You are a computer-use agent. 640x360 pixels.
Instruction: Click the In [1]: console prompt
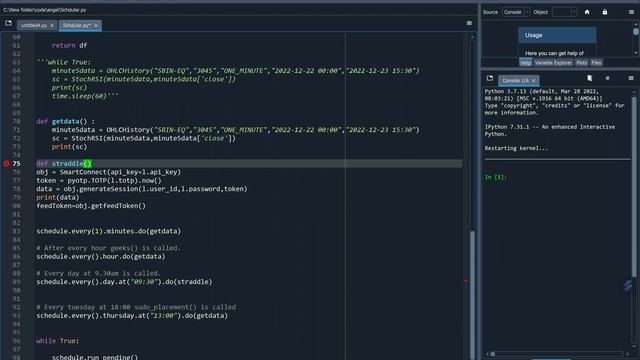pos(496,177)
